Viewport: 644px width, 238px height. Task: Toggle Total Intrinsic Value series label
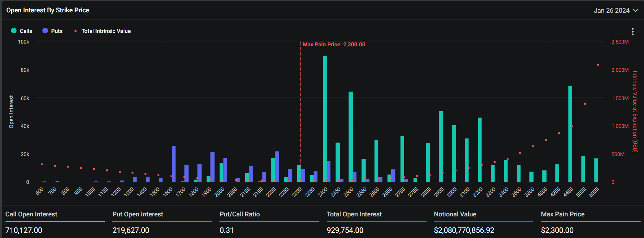[x=106, y=31]
